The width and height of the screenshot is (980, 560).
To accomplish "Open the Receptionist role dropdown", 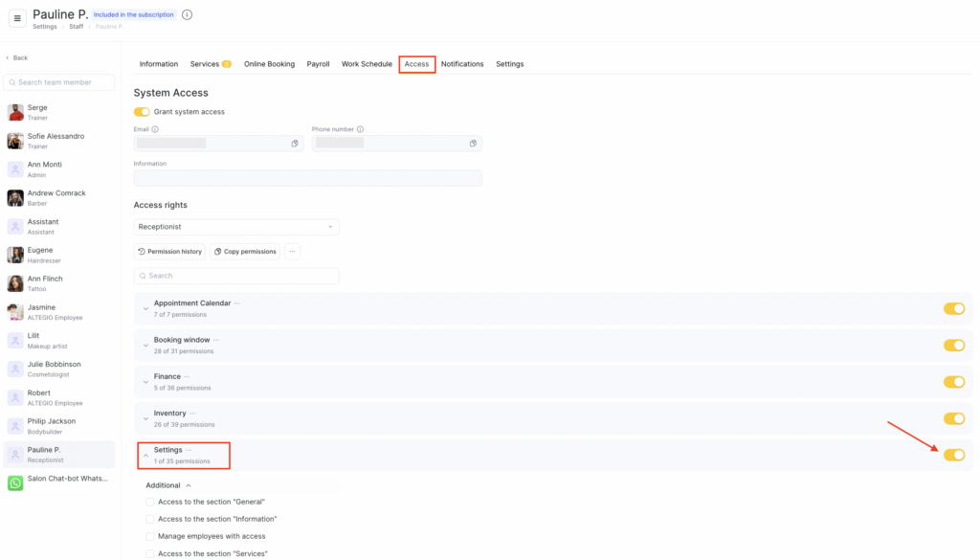I will [236, 227].
